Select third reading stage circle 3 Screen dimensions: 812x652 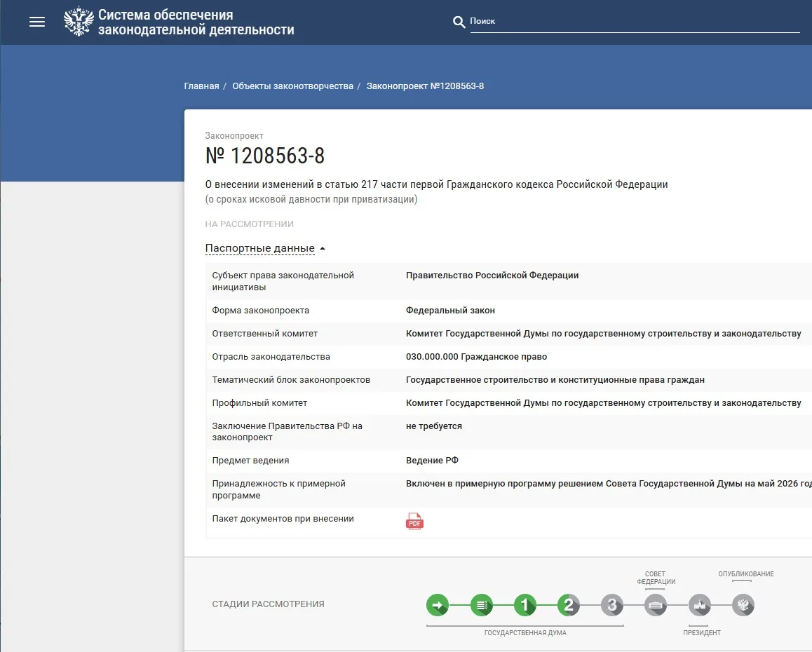point(612,605)
